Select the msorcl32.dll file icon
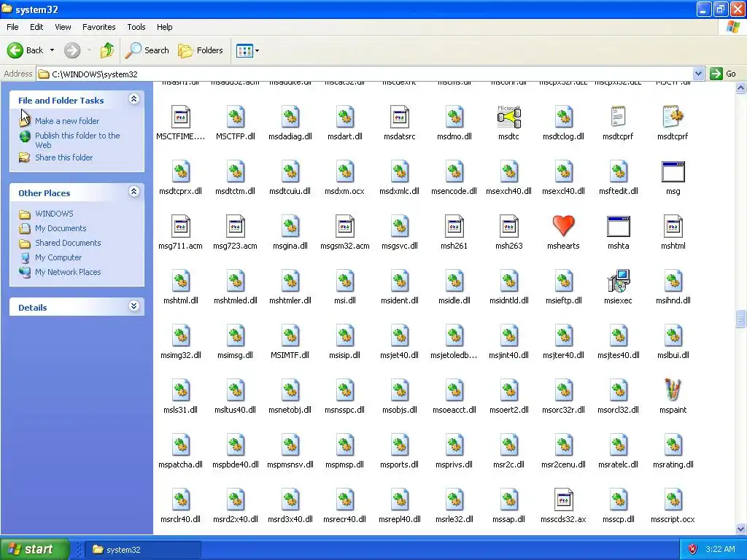The width and height of the screenshot is (747, 560). [x=619, y=391]
